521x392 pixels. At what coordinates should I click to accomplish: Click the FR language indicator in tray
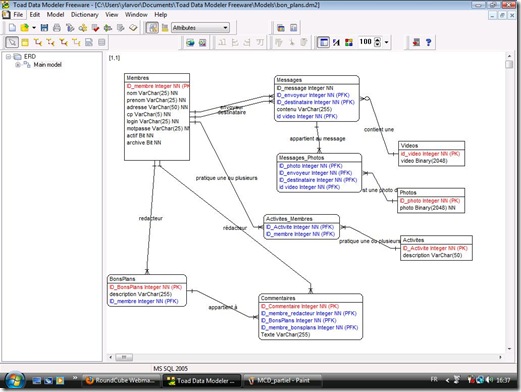point(434,379)
